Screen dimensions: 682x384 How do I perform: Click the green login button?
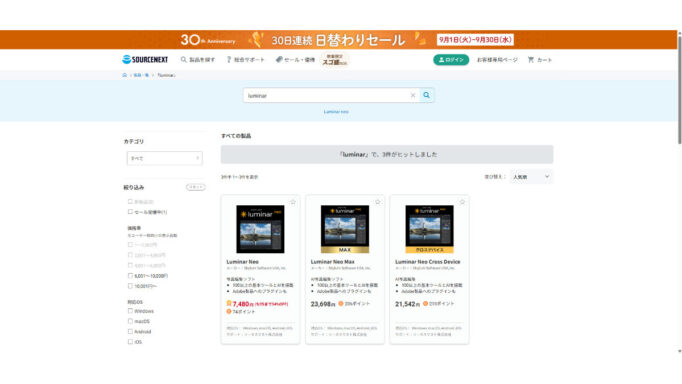click(x=451, y=60)
